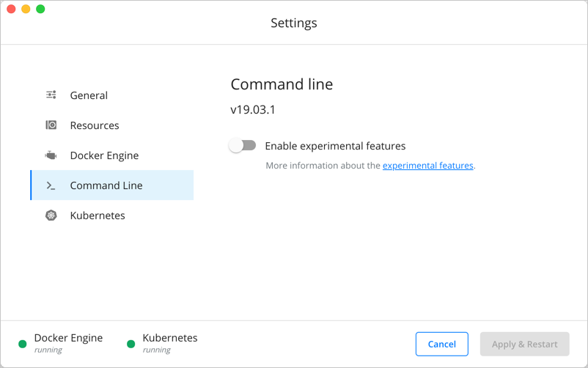The image size is (588, 368).
Task: Go to the Kubernetes settings label
Action: [98, 216]
